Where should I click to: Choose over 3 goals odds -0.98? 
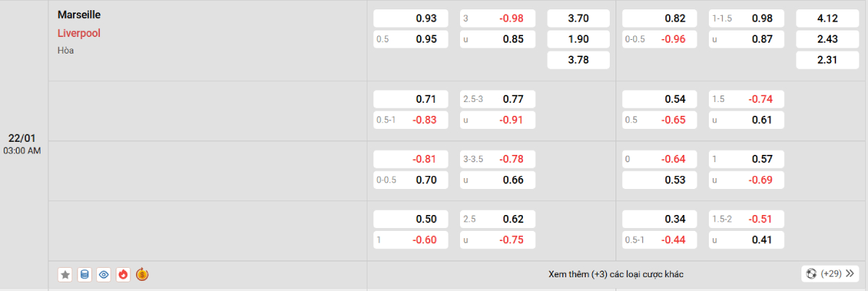[x=498, y=18]
